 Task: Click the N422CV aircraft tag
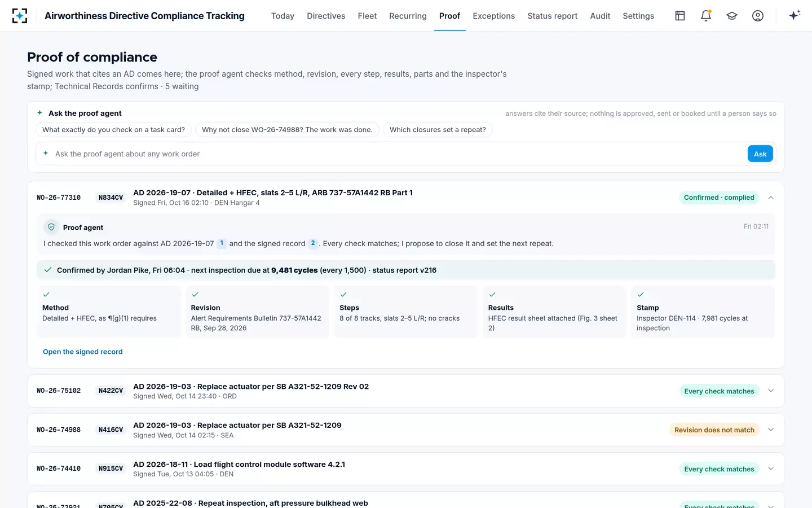point(111,391)
